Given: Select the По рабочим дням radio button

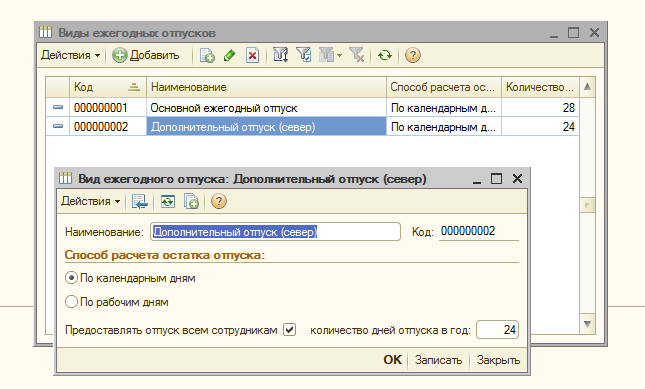Looking at the screenshot, I should [x=71, y=302].
